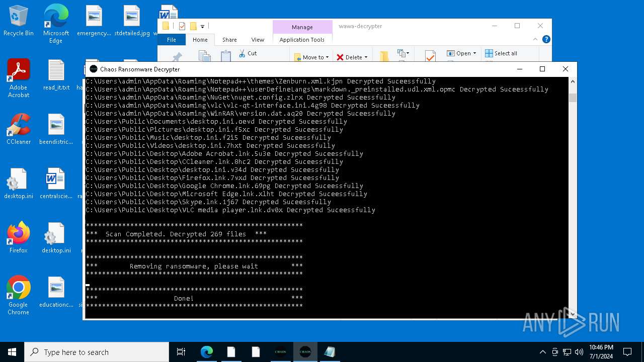Click the 'Scan Completed. Decrypted 269 files' line
This screenshot has height=362, width=644.
click(176, 234)
